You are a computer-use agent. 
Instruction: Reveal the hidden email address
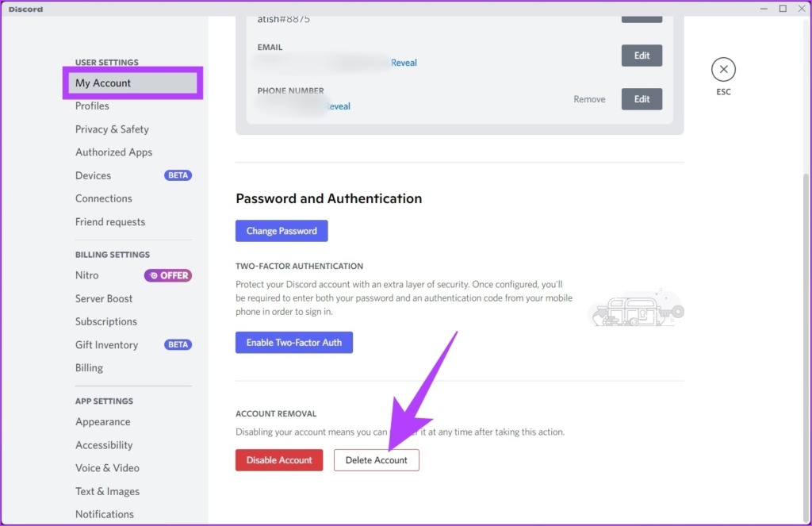coord(404,63)
